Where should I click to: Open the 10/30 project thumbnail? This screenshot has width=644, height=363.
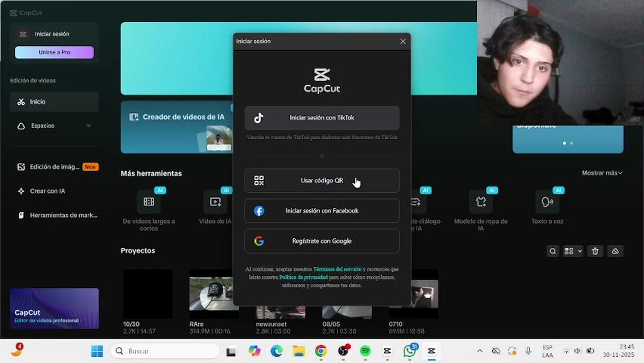point(148,294)
